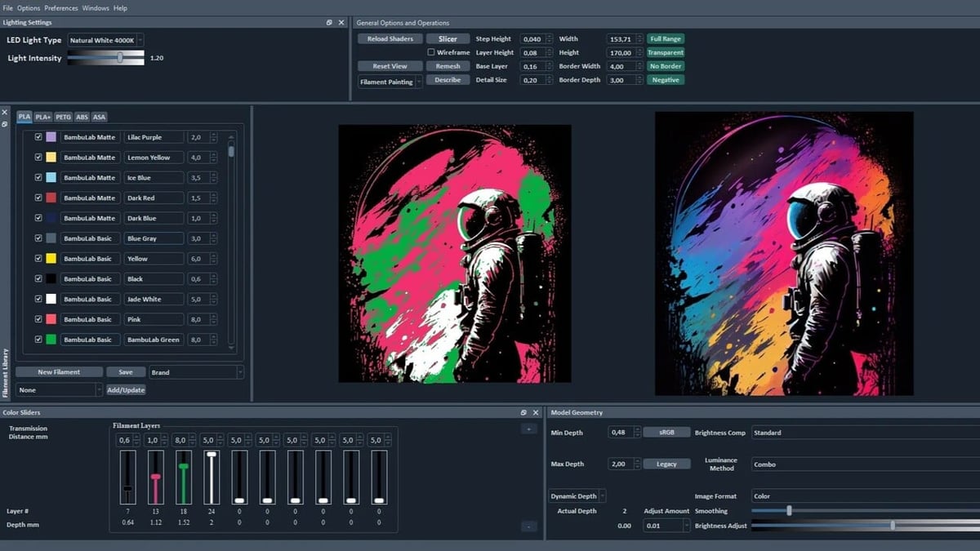Close the Color Sliders panel
This screenshot has height=551, width=980.
pyautogui.click(x=536, y=413)
